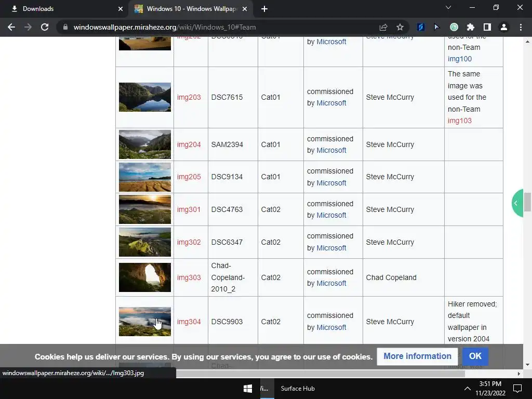Open the blue arrow extension icon

pos(437,27)
